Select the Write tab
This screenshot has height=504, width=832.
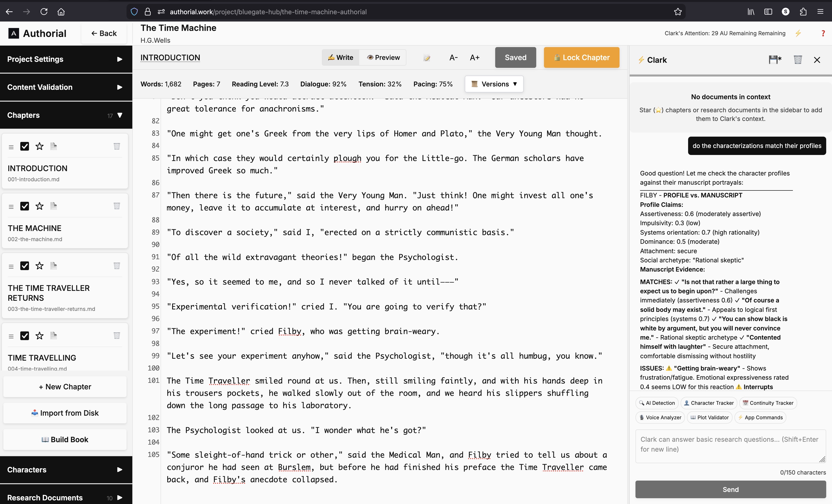pos(340,57)
